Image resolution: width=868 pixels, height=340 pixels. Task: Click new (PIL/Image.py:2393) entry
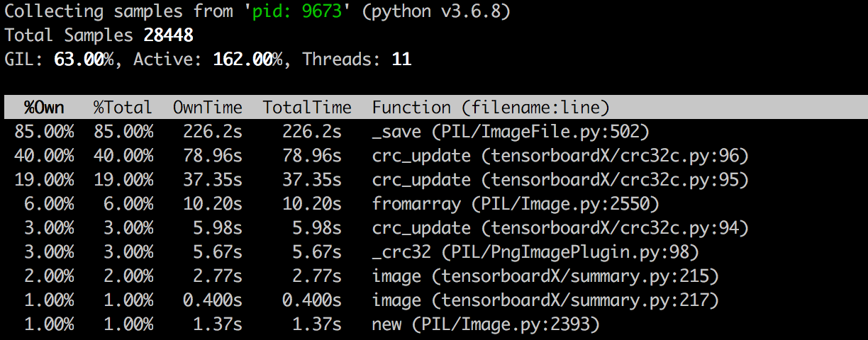tap(486, 324)
